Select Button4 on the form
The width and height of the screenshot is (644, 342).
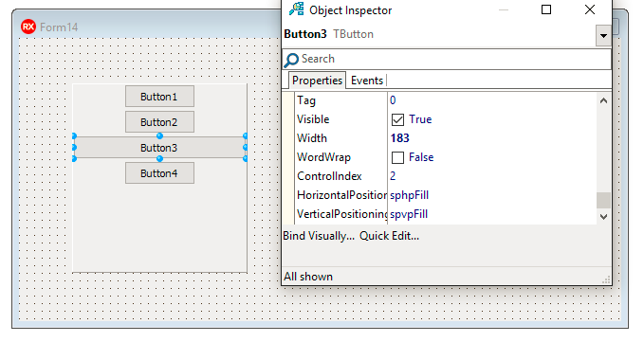[159, 173]
